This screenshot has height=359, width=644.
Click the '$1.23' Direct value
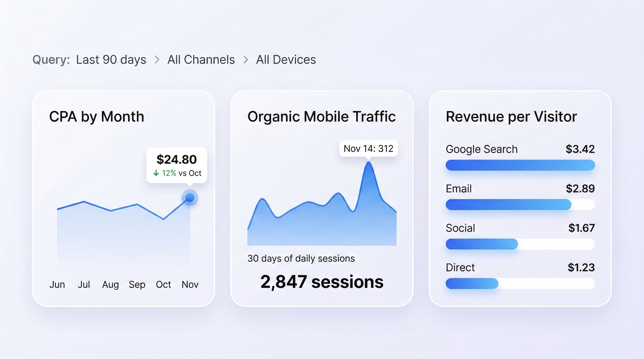pyautogui.click(x=581, y=267)
